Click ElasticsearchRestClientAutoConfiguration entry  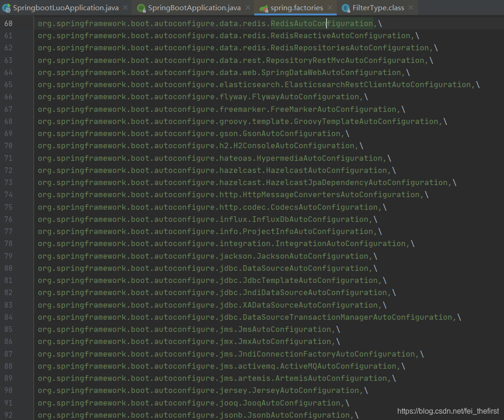378,84
